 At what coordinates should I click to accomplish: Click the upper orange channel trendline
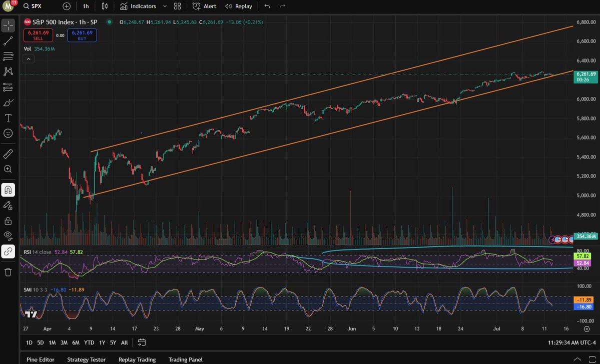(x=332, y=89)
